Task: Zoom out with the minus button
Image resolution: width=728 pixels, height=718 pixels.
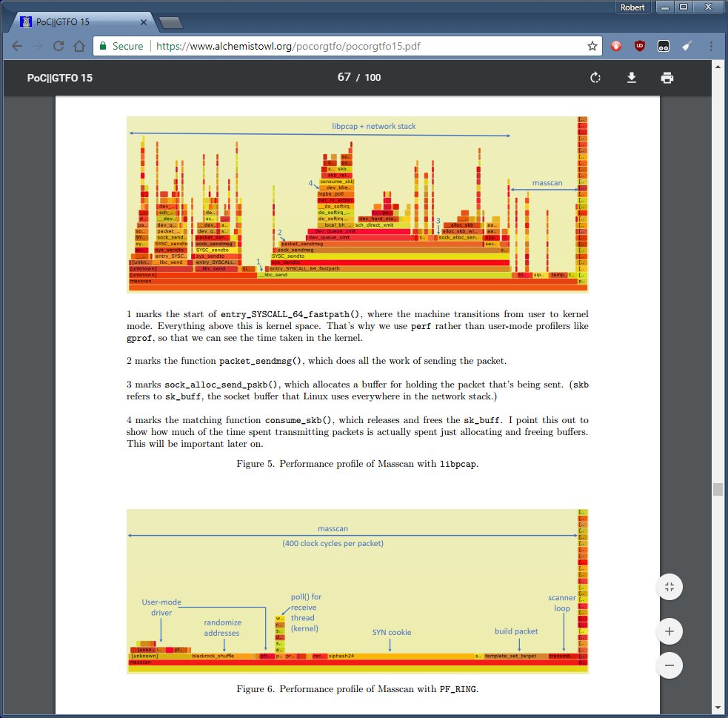Action: pos(669,665)
